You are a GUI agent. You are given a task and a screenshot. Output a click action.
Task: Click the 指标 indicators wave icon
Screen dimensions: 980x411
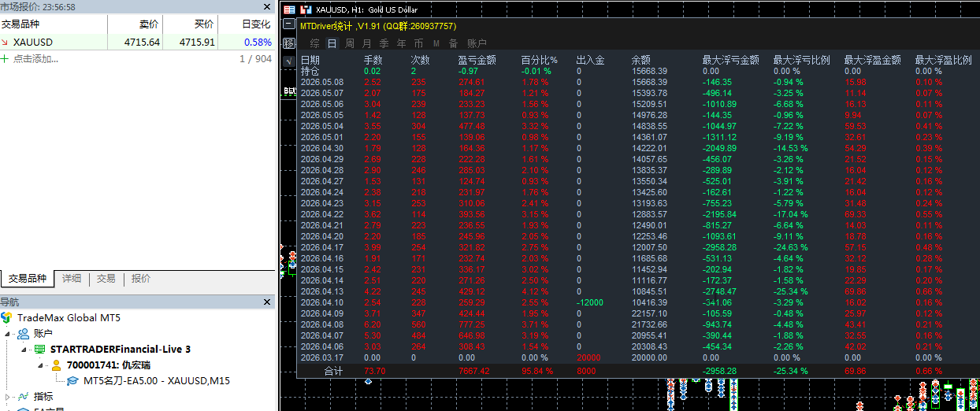(24, 396)
